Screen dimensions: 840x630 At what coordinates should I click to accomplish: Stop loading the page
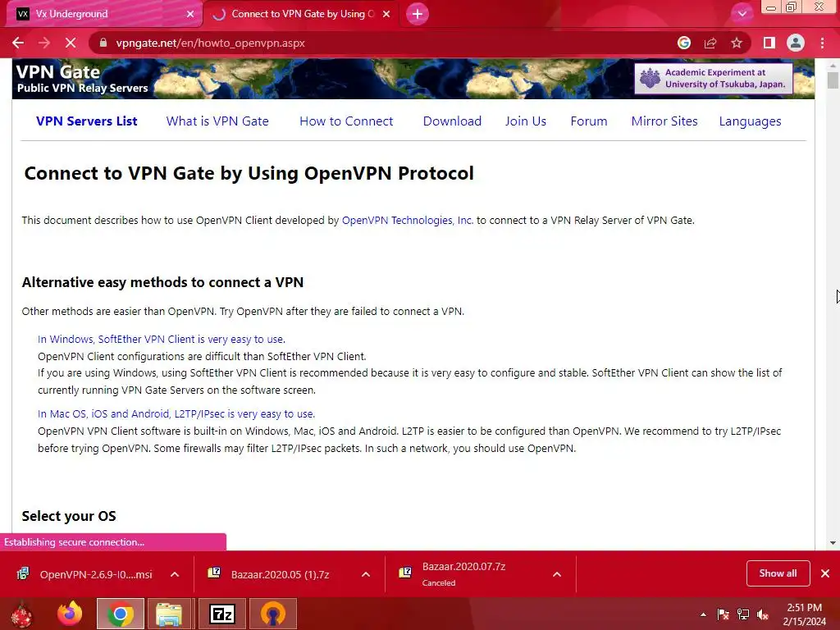tap(71, 43)
